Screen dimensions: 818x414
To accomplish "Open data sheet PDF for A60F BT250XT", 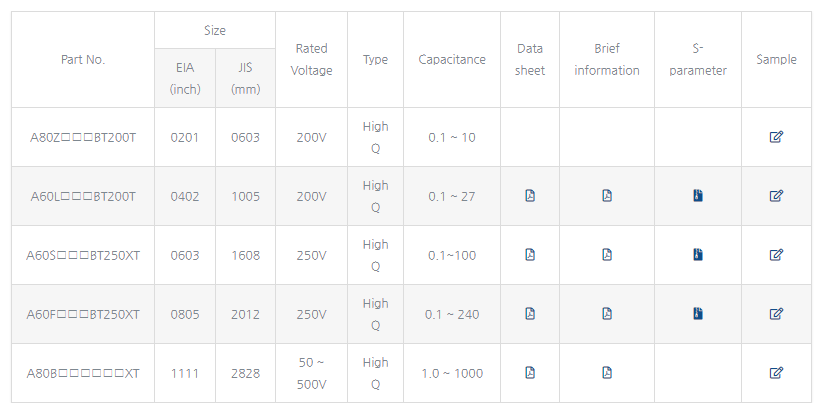I will point(530,313).
